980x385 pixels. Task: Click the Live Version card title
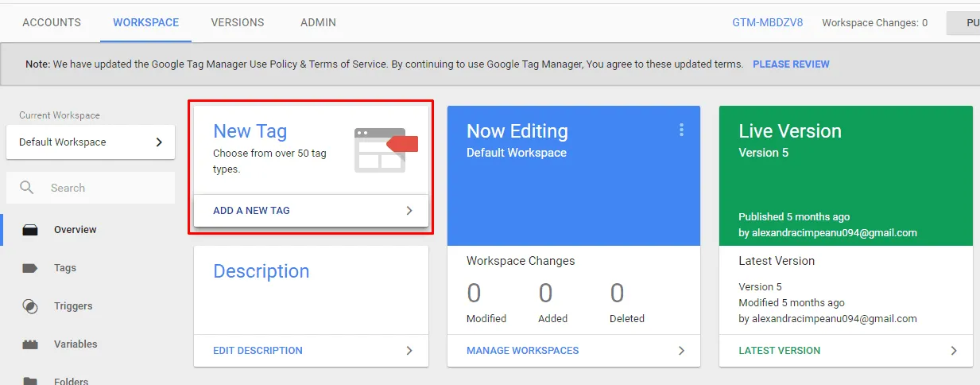[x=789, y=131]
